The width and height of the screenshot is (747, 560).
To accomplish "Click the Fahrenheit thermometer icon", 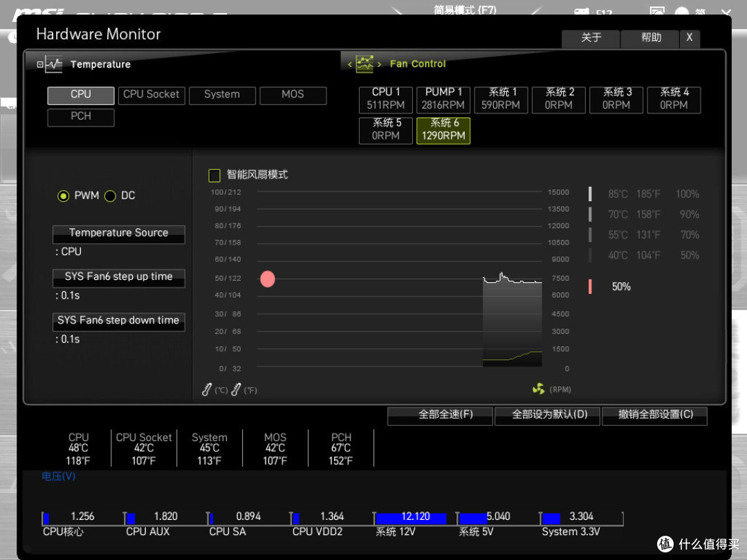I will coord(236,389).
